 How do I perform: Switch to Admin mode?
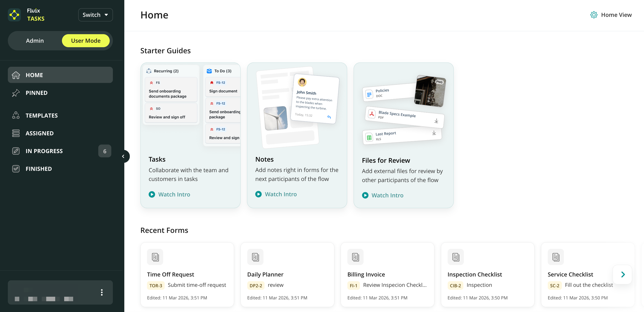pyautogui.click(x=35, y=40)
